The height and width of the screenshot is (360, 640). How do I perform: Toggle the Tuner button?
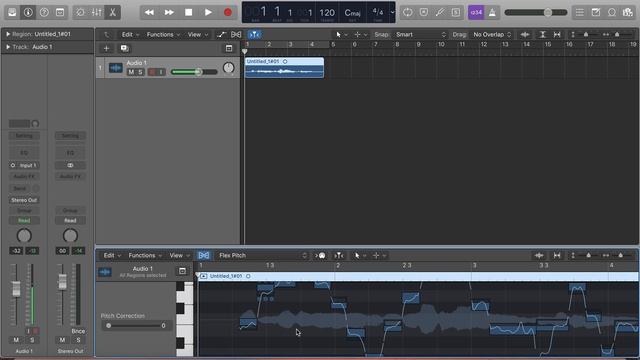[x=440, y=12]
